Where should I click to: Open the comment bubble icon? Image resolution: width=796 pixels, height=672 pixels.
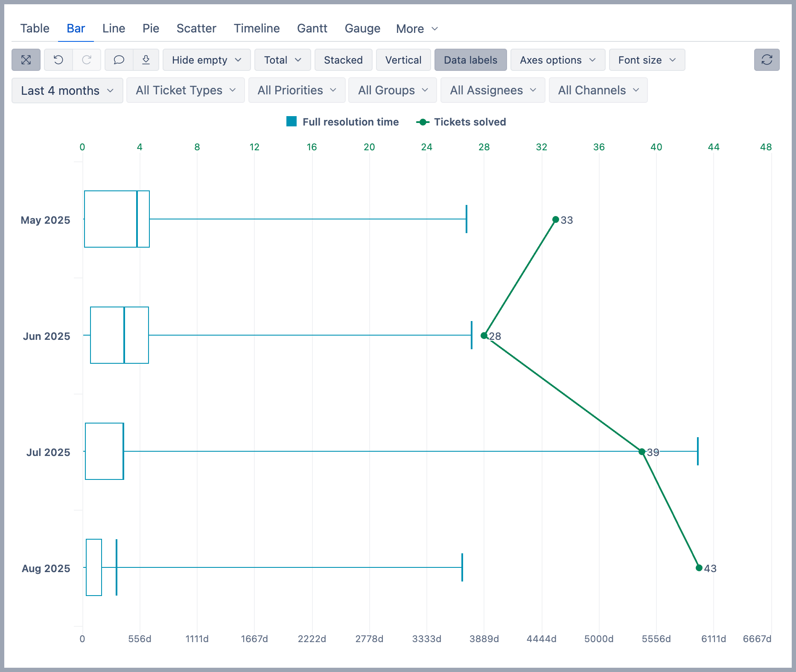(x=119, y=60)
